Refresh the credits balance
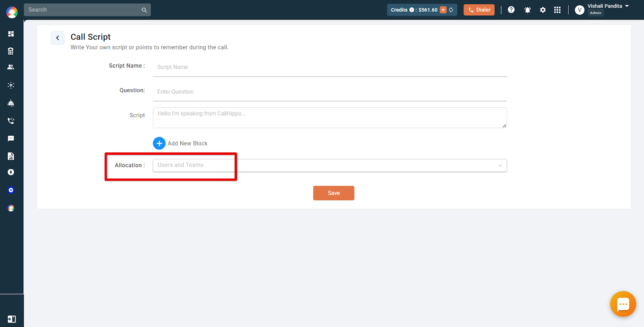644x327 pixels. [451, 10]
